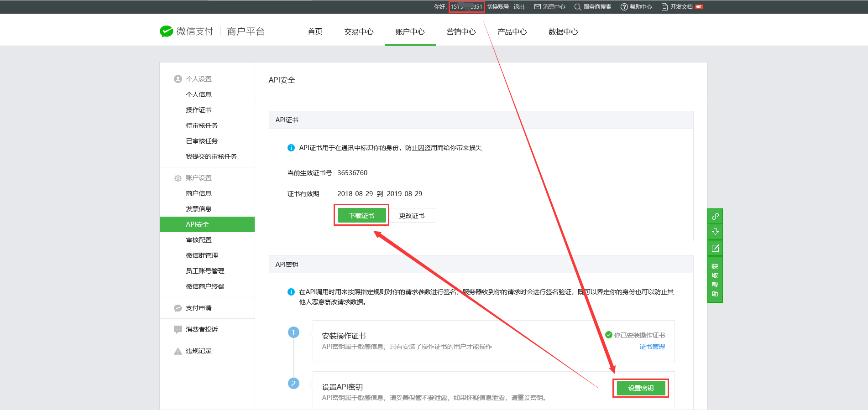Click the 商户平台 header text
868x410 pixels.
pos(246,31)
